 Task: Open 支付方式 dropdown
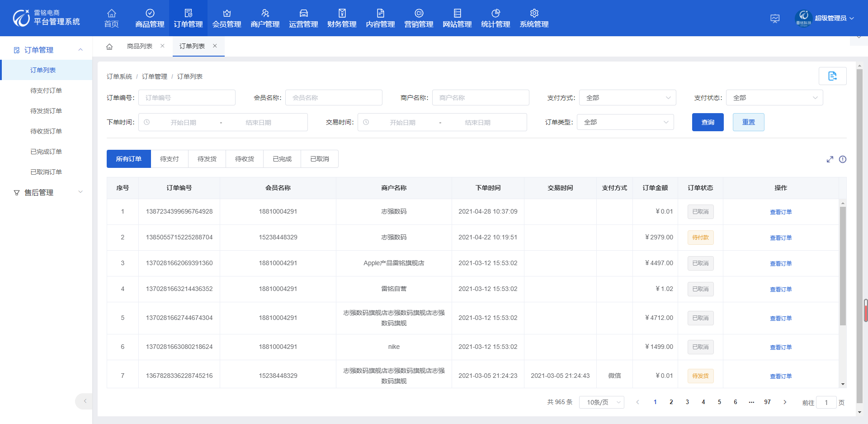point(627,98)
